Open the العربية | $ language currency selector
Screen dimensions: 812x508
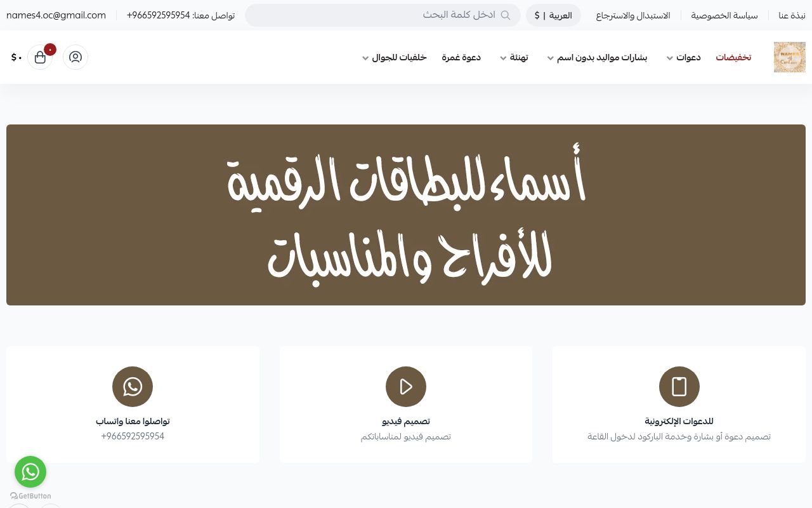553,15
